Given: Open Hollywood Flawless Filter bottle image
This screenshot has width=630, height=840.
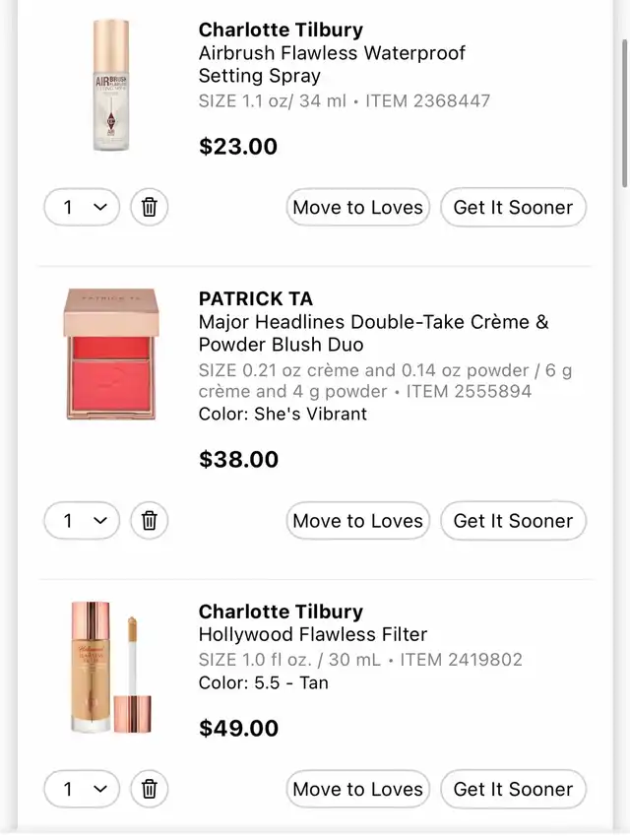Looking at the screenshot, I should 111,668.
